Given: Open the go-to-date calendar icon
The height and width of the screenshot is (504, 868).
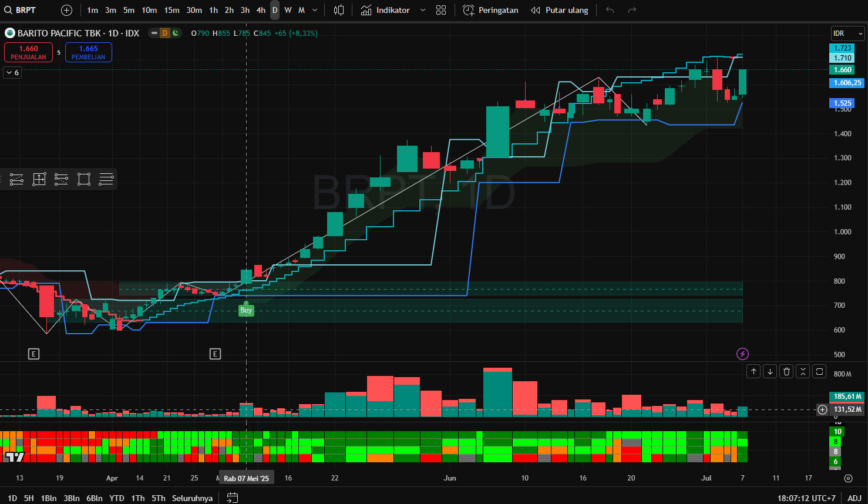Looking at the screenshot, I should (x=233, y=498).
